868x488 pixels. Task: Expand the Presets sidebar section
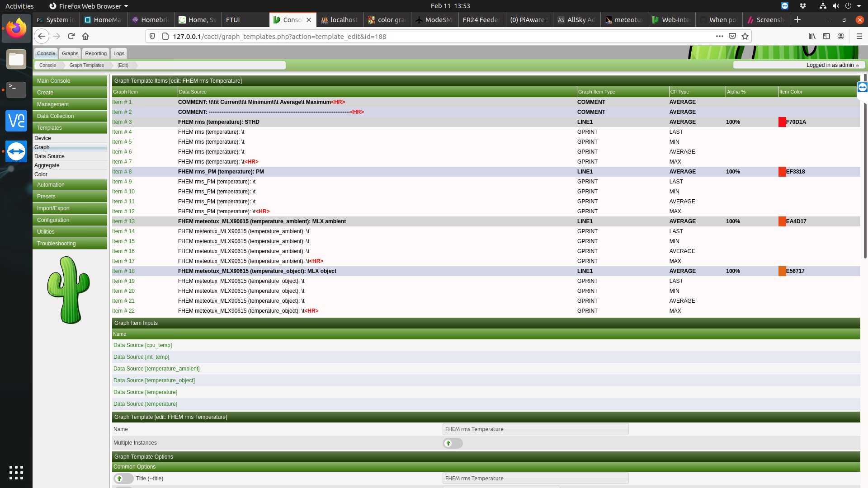tap(70, 197)
